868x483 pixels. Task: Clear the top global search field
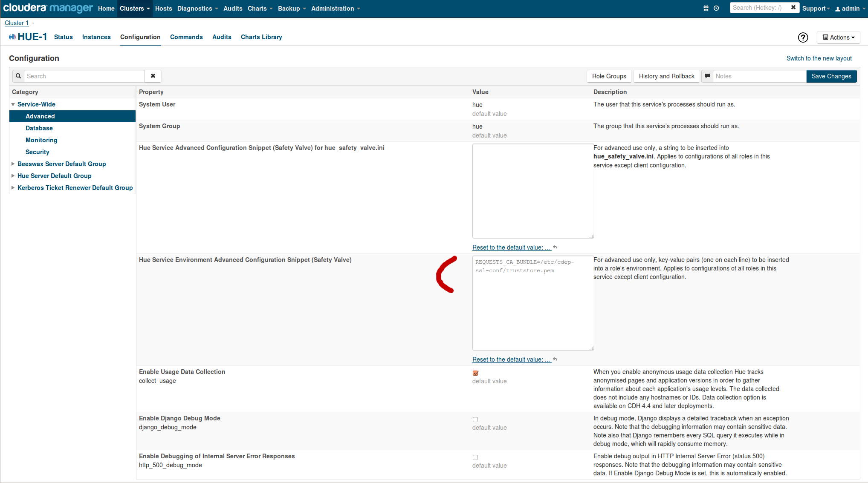click(793, 8)
